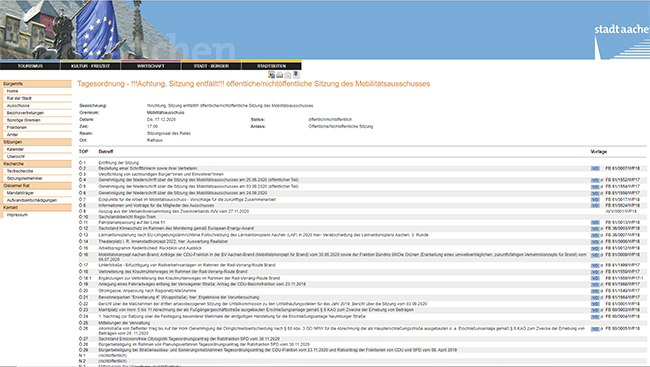650x367 pixels.
Task: Open Textrecherche in the sidebar
Action: [20, 171]
